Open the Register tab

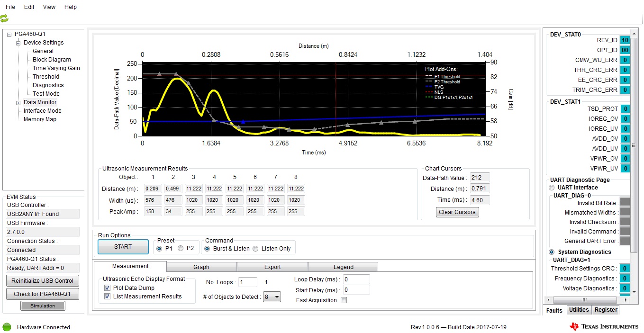(606, 310)
